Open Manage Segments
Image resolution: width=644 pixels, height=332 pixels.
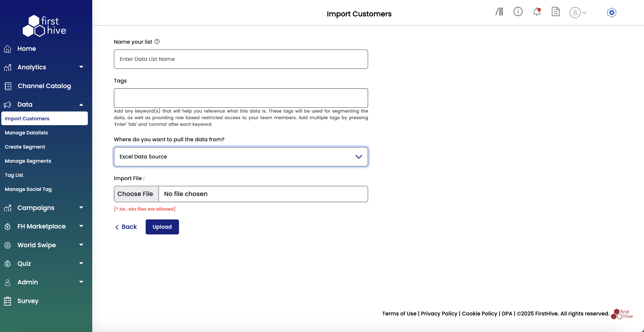coord(28,161)
